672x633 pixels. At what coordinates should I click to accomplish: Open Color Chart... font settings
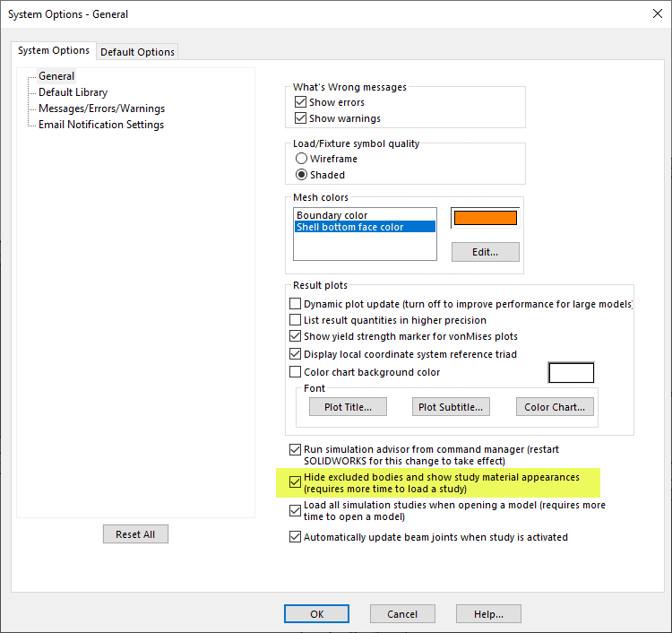tap(555, 406)
